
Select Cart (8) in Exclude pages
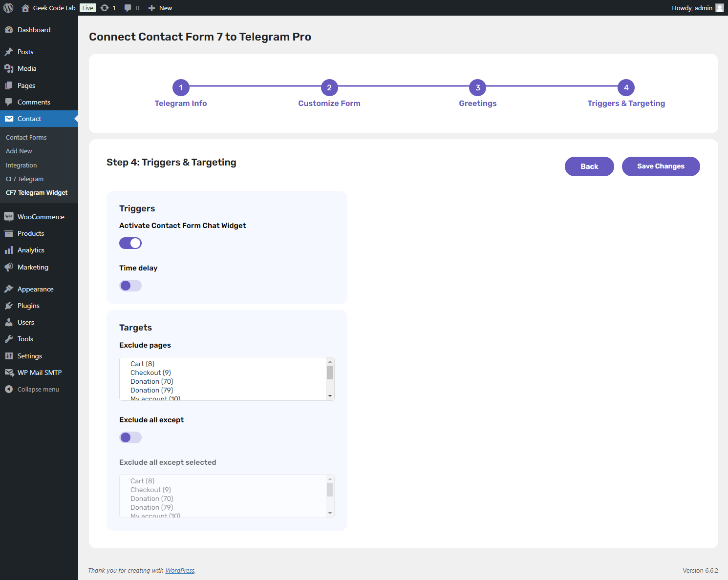coord(142,364)
